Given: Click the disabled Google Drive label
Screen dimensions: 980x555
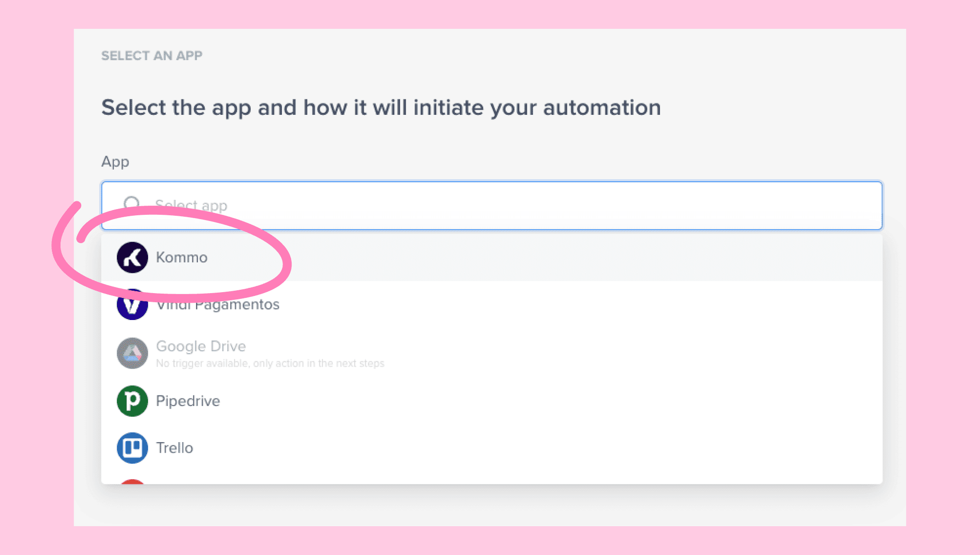Looking at the screenshot, I should point(201,346).
